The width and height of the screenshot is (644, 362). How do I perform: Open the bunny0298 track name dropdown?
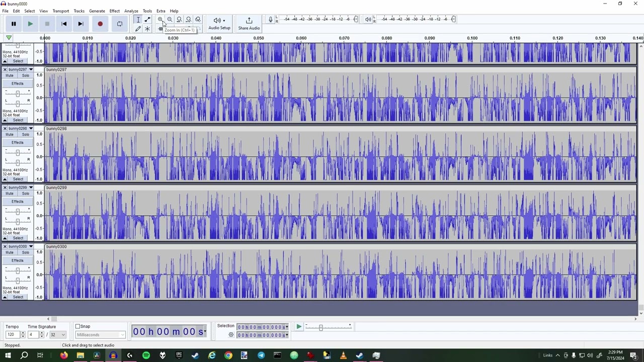point(20,128)
